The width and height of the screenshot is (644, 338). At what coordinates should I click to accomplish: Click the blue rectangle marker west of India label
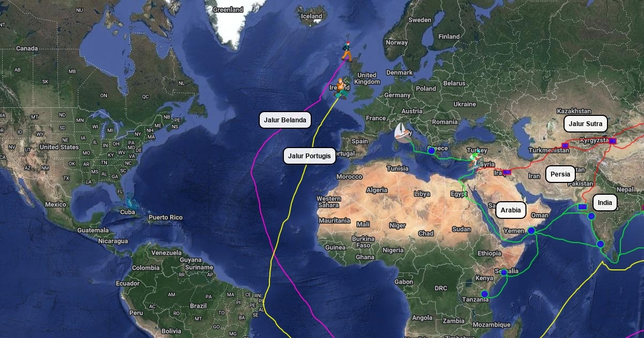coord(582,207)
